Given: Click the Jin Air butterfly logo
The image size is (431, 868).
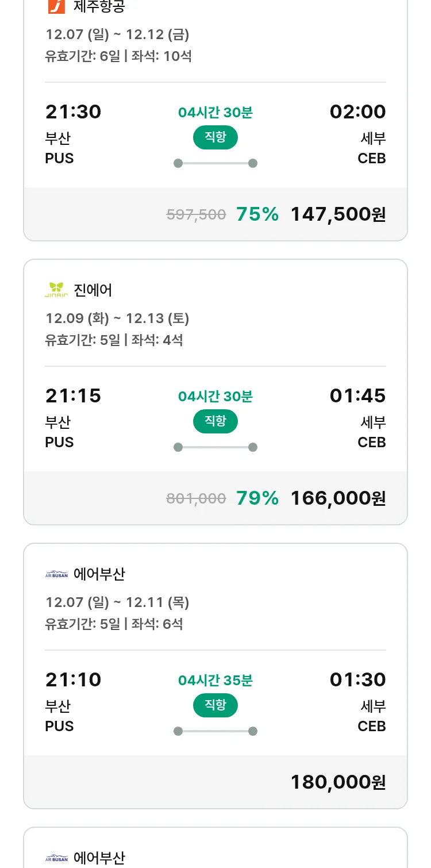Looking at the screenshot, I should point(56,290).
